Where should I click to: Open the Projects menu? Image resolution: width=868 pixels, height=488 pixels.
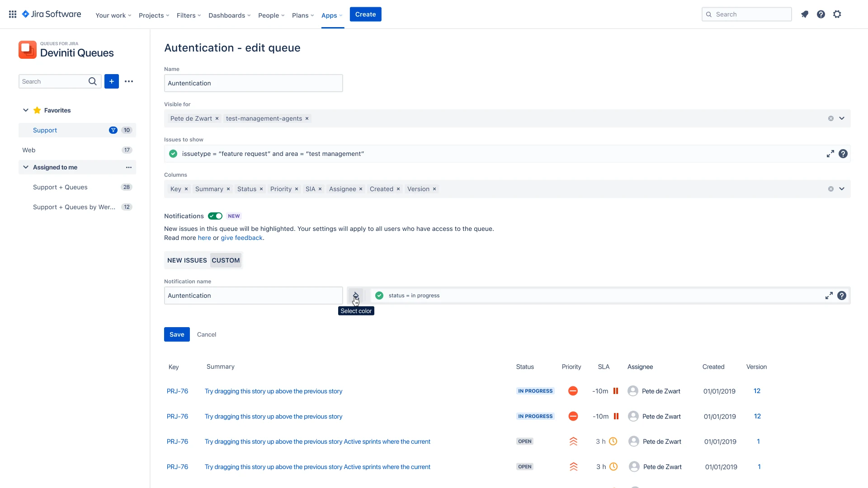coord(154,15)
